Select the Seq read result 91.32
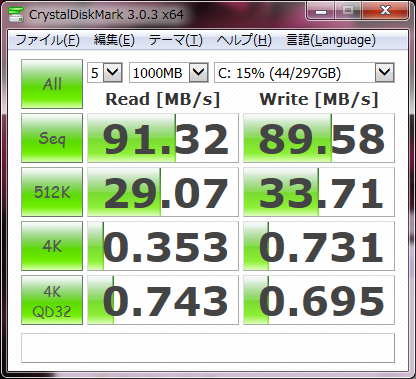416x379 pixels. pyautogui.click(x=163, y=138)
